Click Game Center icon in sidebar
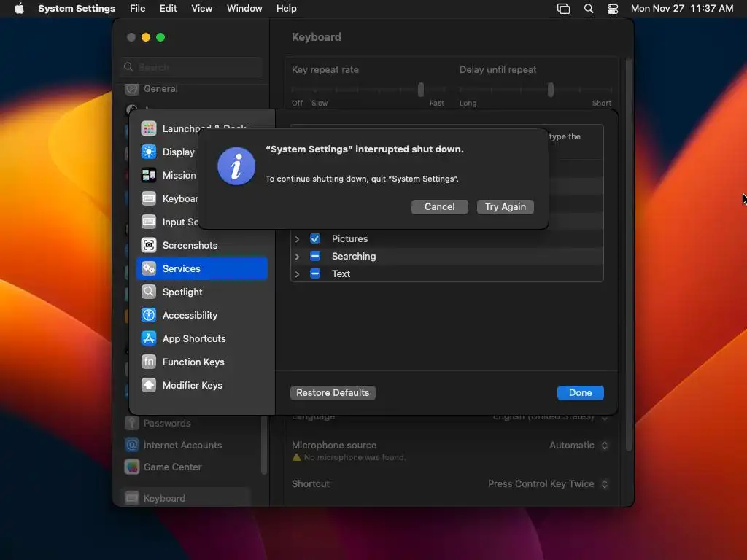 click(x=132, y=467)
